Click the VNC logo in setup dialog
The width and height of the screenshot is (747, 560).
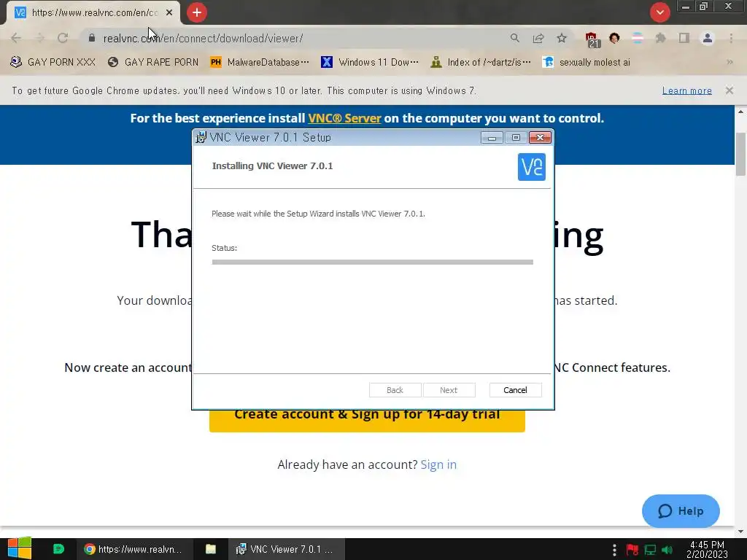[x=531, y=167]
